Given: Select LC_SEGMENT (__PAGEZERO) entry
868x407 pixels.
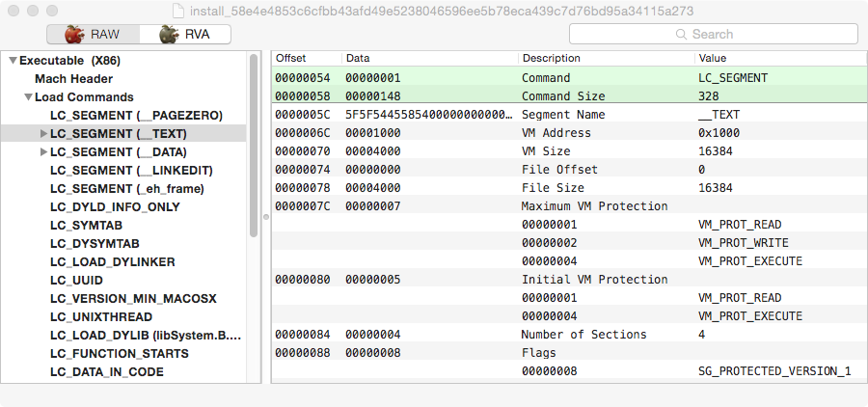Looking at the screenshot, I should tap(136, 116).
